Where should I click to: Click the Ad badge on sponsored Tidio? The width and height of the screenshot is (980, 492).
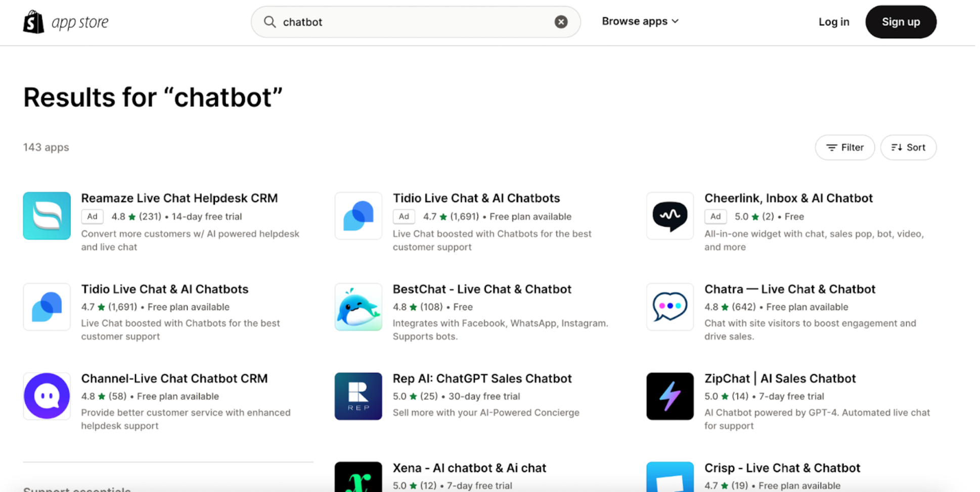tap(404, 217)
